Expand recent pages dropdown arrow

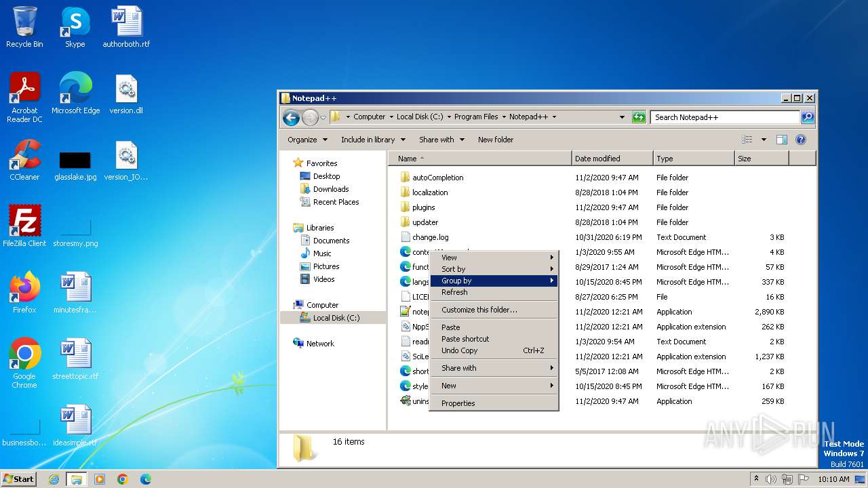point(323,117)
